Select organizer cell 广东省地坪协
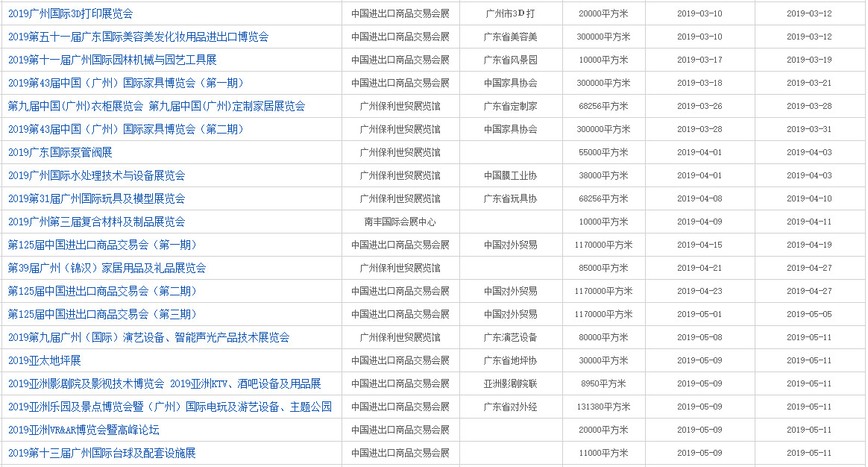Image resolution: width=868 pixels, height=467 pixels. pyautogui.click(x=510, y=360)
